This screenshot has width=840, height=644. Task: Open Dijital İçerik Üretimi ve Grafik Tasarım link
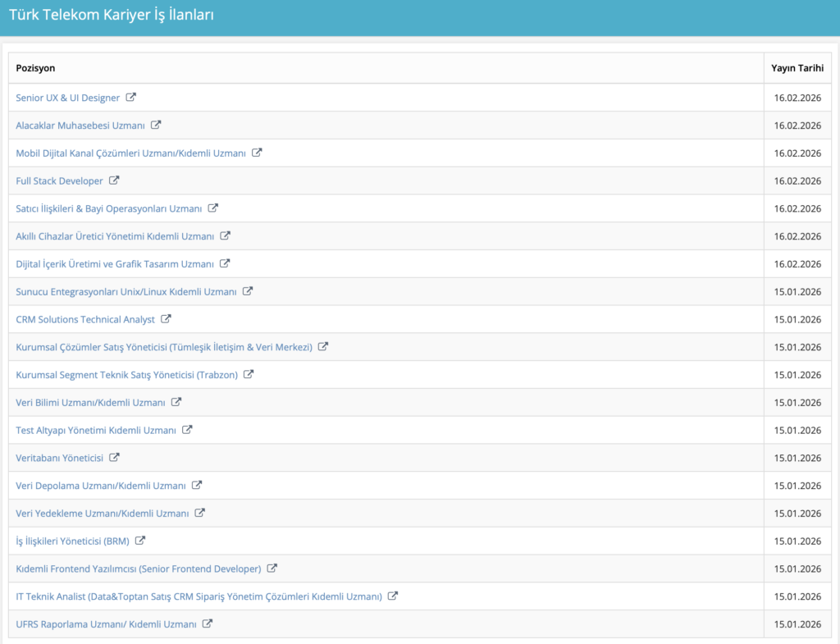point(115,264)
